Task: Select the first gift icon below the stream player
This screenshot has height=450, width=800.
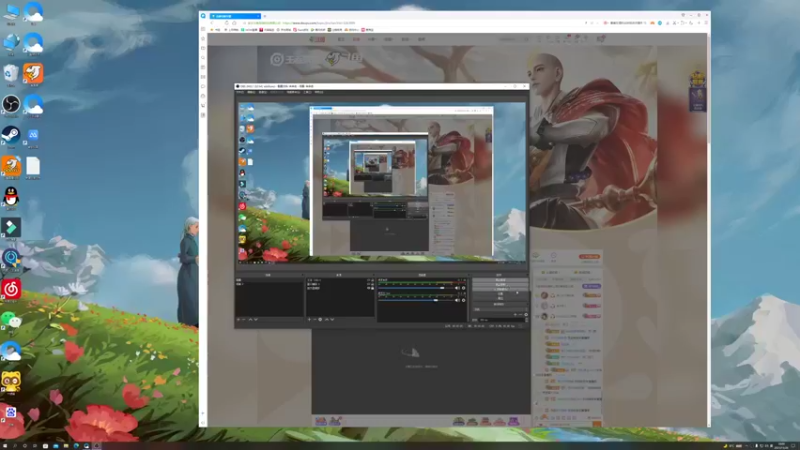Action: (321, 421)
